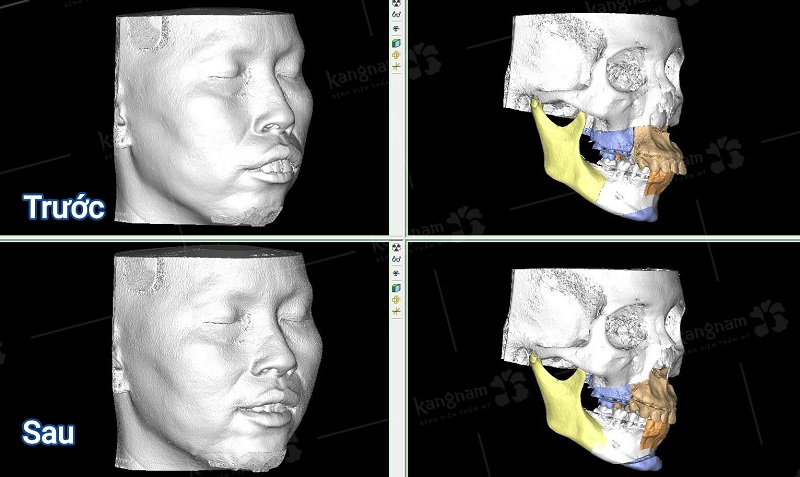Image resolution: width=800 pixels, height=477 pixels.
Task: Select the horizontal-lines clipping icon in the Sau toolbar
Action: coord(396,273)
